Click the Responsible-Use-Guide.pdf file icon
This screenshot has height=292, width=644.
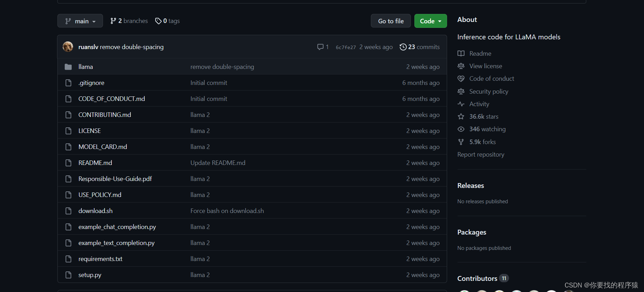click(69, 179)
